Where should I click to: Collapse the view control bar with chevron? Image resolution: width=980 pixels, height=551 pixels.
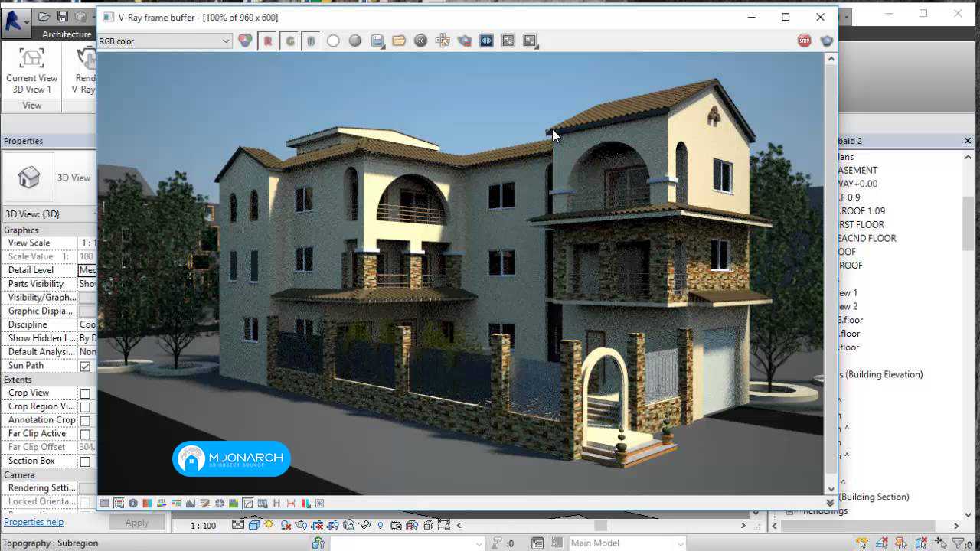coord(459,526)
